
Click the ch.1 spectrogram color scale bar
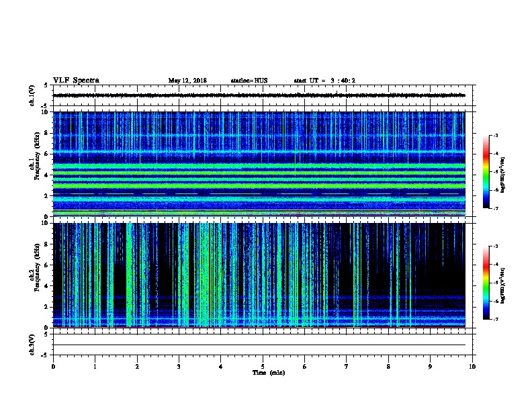pos(486,172)
